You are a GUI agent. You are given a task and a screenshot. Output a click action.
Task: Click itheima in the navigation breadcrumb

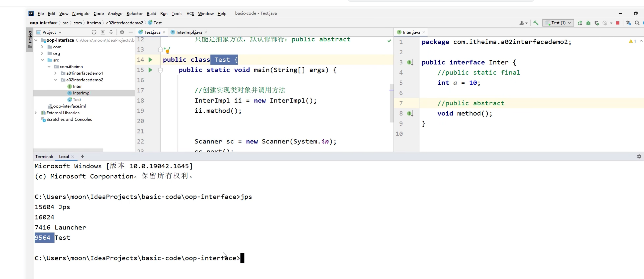tap(94, 22)
